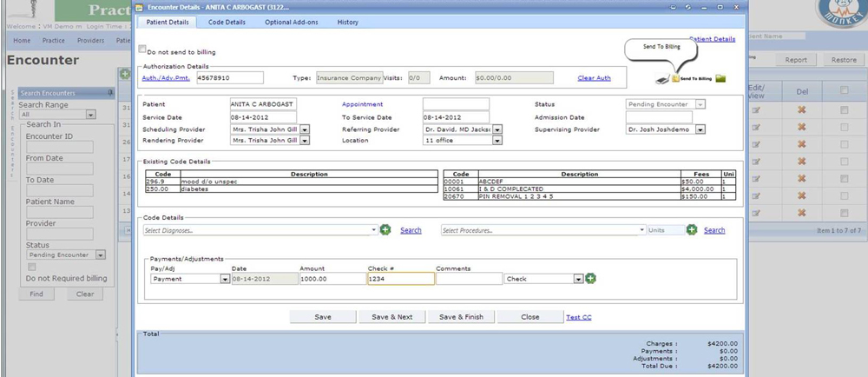Expand the Referring Provider dropdown
This screenshot has width=868, height=377.
(x=497, y=129)
